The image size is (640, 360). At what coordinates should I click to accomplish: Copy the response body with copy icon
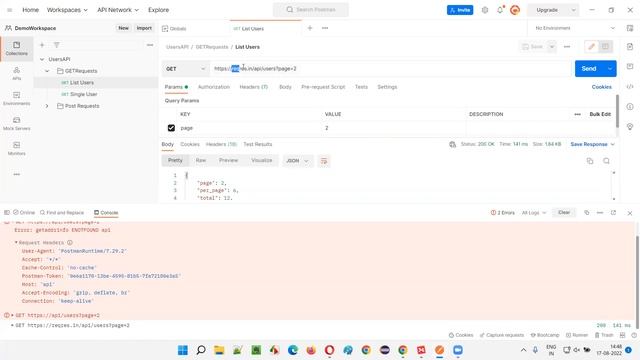[x=590, y=161]
